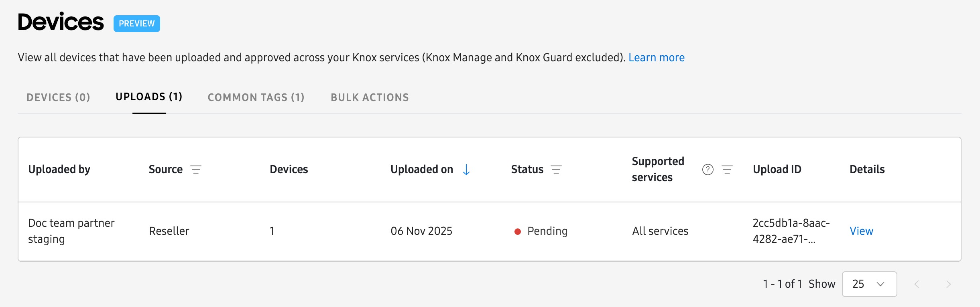Viewport: 980px width, 307px height.
Task: Click the red Pending status dot
Action: coord(518,231)
